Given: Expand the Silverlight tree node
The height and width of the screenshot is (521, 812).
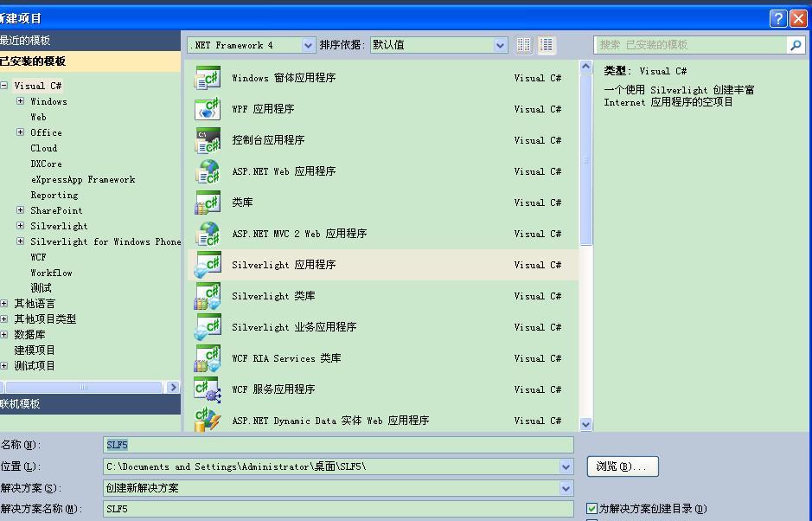Looking at the screenshot, I should tap(20, 226).
